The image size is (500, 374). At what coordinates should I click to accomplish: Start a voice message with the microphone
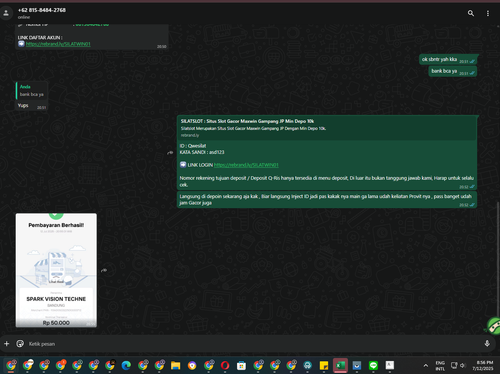coord(487,344)
